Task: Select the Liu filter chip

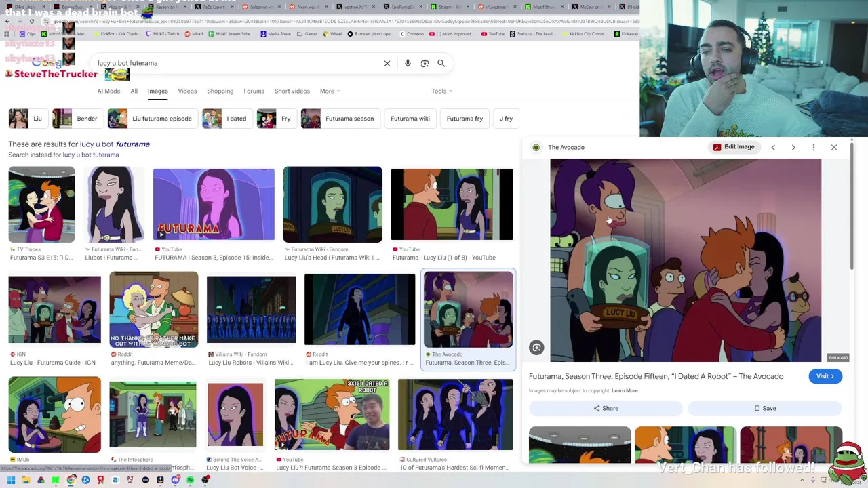Action: [x=27, y=119]
